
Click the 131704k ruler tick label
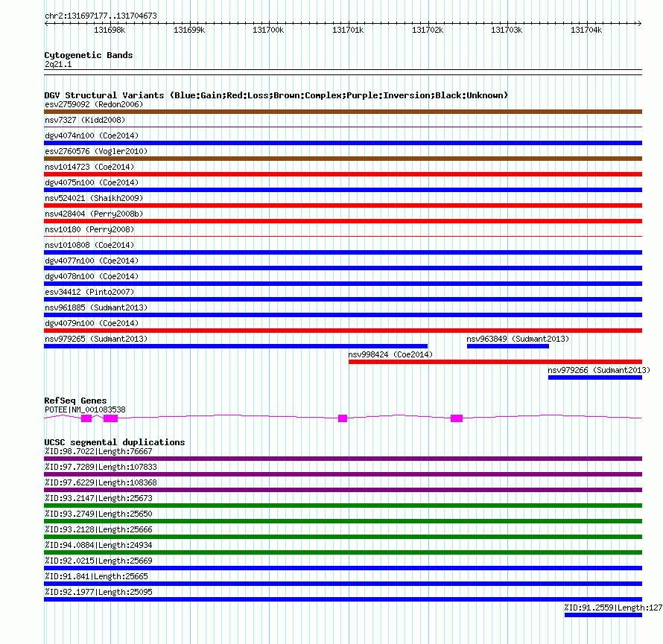(586, 30)
